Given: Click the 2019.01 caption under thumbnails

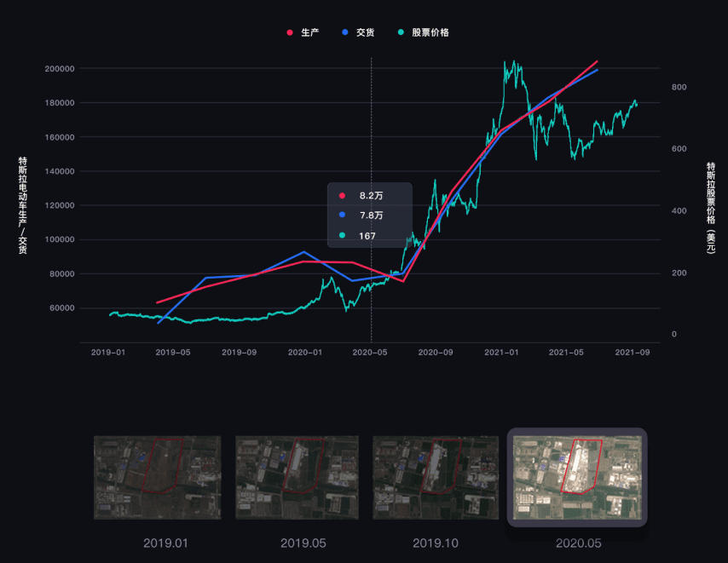Looking at the screenshot, I should click(165, 543).
